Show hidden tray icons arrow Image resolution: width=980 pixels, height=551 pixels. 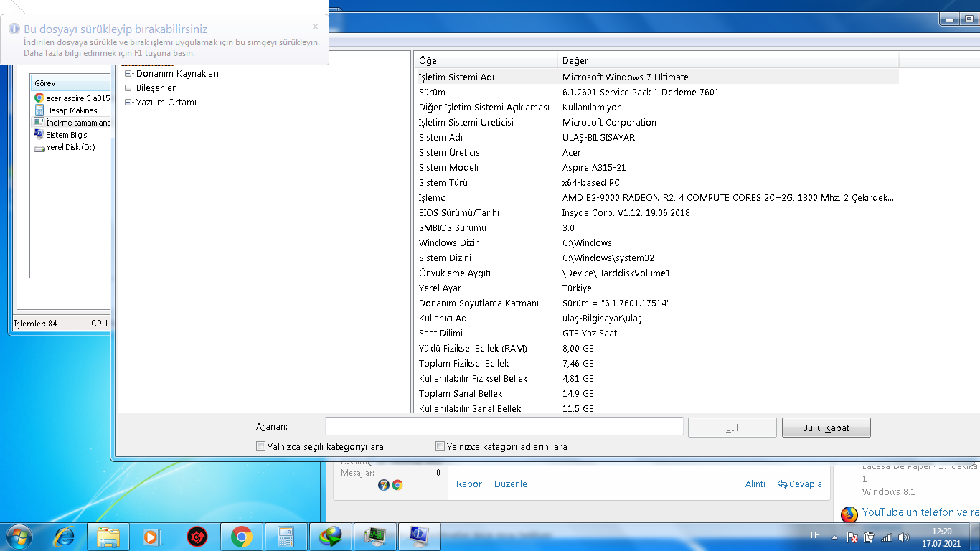(x=834, y=537)
